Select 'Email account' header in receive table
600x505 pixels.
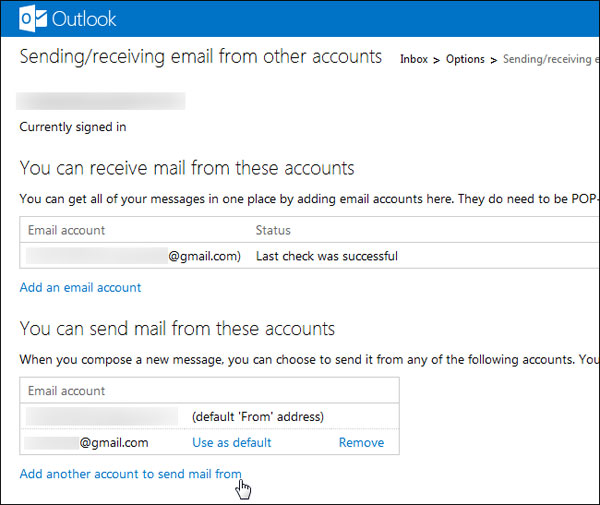[66, 230]
